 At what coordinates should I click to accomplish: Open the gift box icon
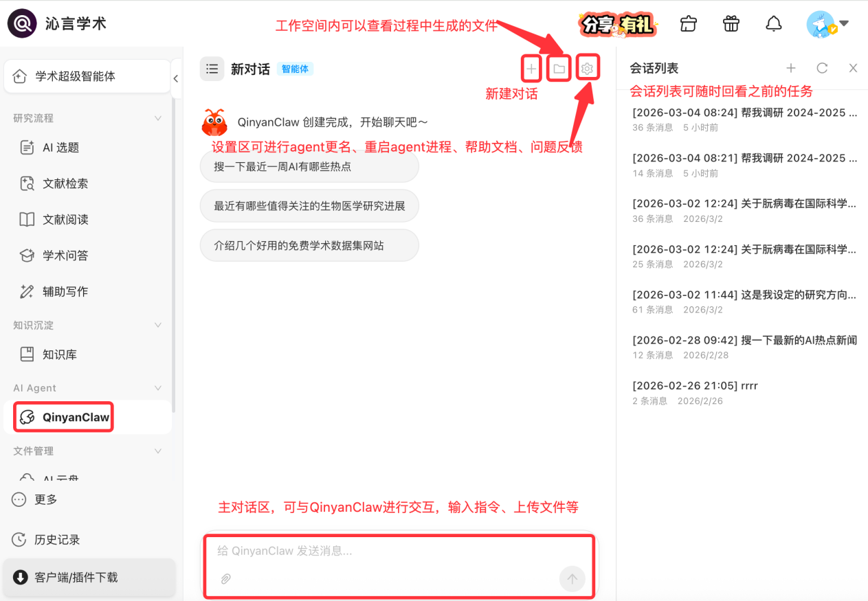[x=731, y=24]
